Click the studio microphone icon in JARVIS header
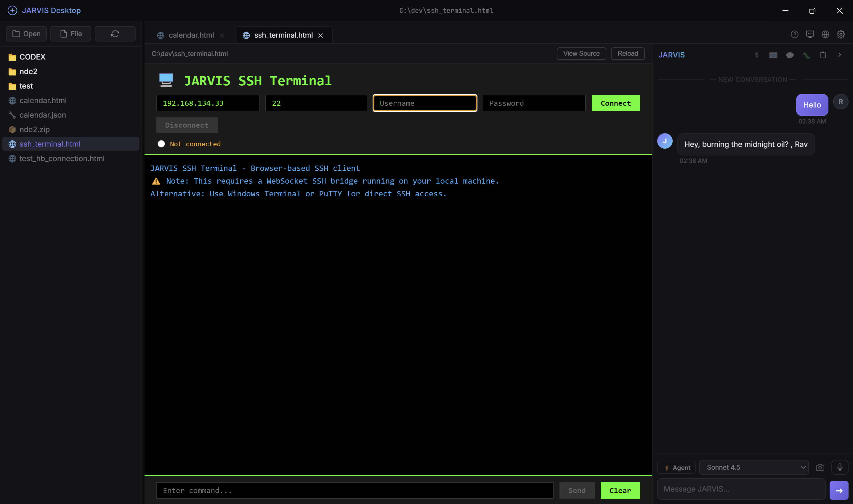853x504 pixels. pyautogui.click(x=756, y=55)
